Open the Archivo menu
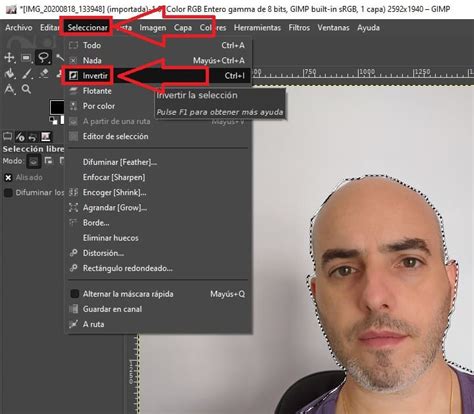Image resolution: width=474 pixels, height=414 pixels. pos(19,28)
